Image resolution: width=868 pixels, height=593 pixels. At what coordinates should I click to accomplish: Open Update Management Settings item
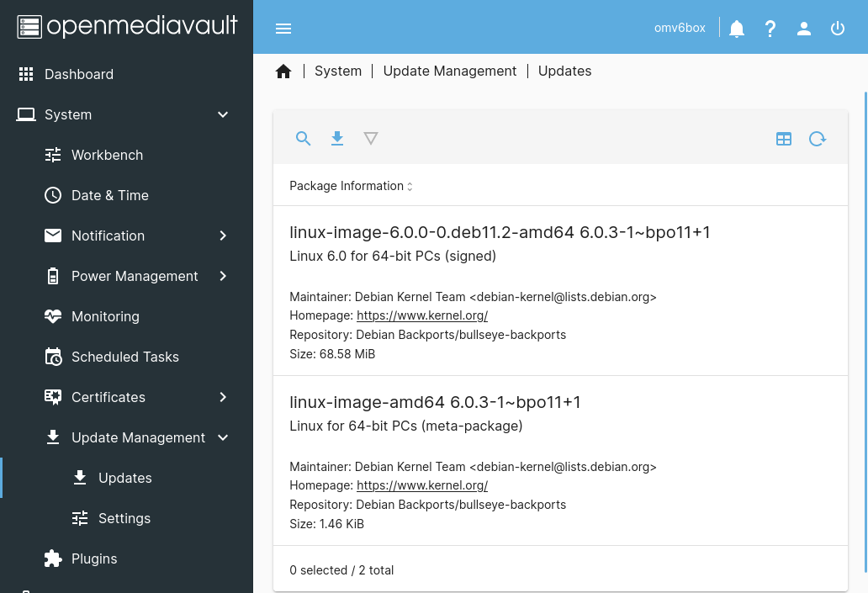(x=126, y=519)
